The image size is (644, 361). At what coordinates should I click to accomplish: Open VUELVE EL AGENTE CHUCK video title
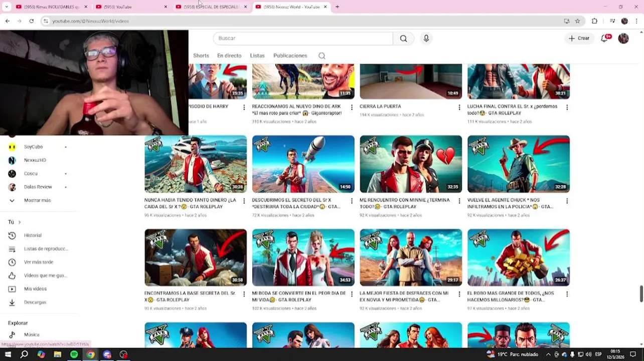[x=510, y=203]
